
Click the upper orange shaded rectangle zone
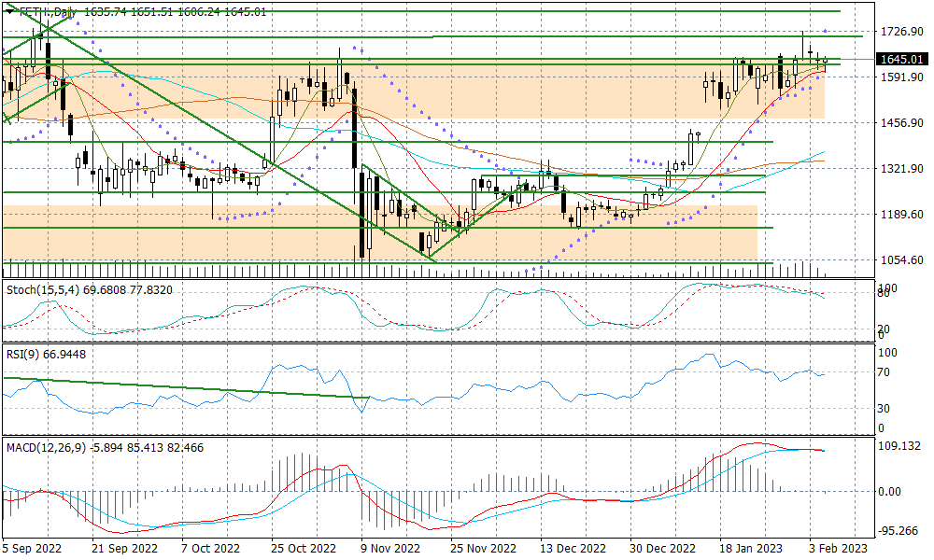pos(467,98)
